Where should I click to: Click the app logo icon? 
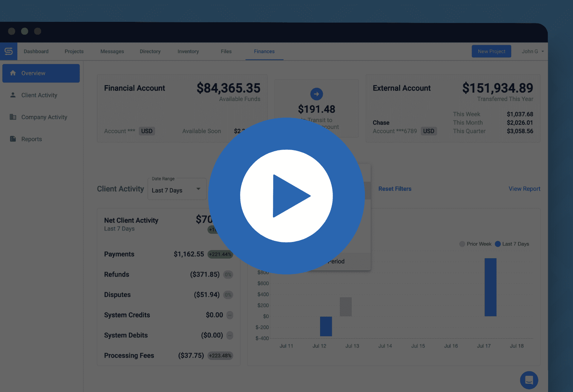pyautogui.click(x=9, y=51)
